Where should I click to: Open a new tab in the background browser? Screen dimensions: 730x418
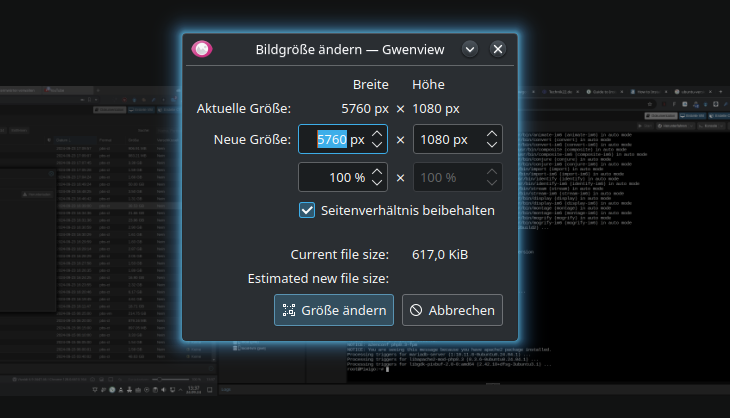coord(721,92)
